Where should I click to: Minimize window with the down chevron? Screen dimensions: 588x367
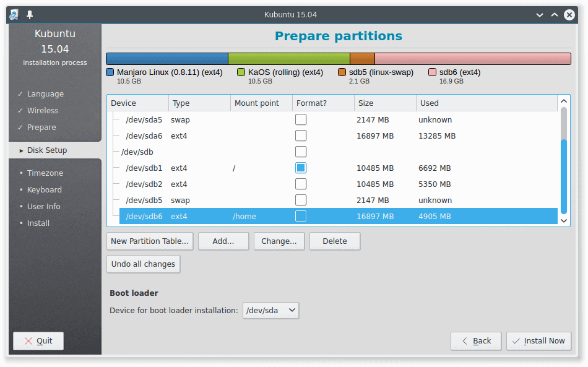pos(540,15)
